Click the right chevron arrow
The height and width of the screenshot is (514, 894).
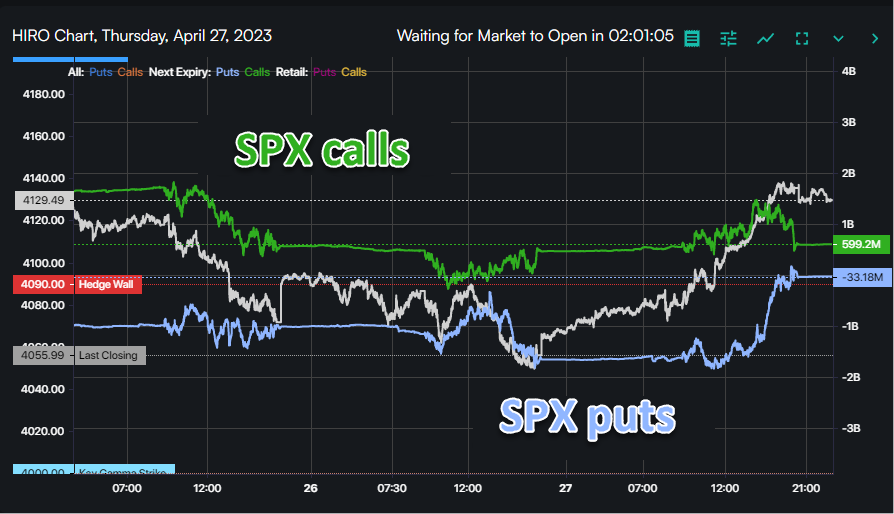pos(871,38)
